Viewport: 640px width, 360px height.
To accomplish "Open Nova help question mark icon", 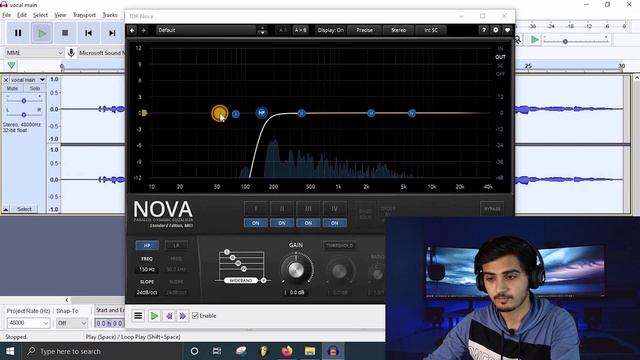I will 484,30.
